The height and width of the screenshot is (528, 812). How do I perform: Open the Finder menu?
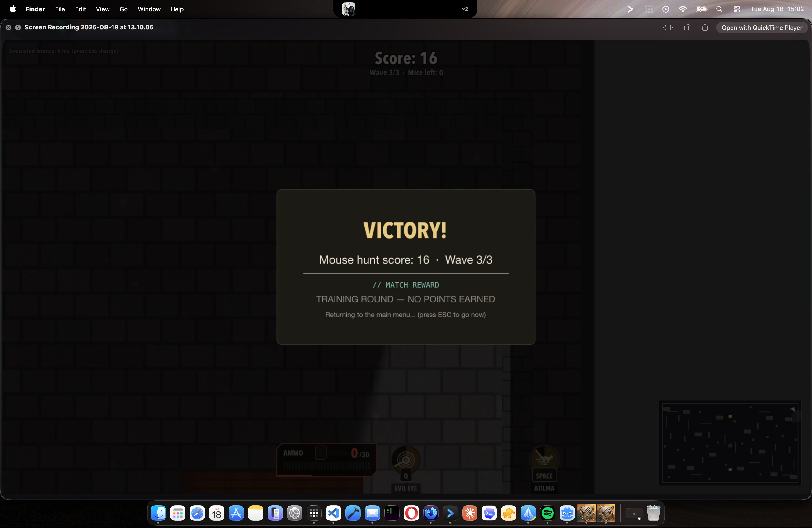click(35, 9)
